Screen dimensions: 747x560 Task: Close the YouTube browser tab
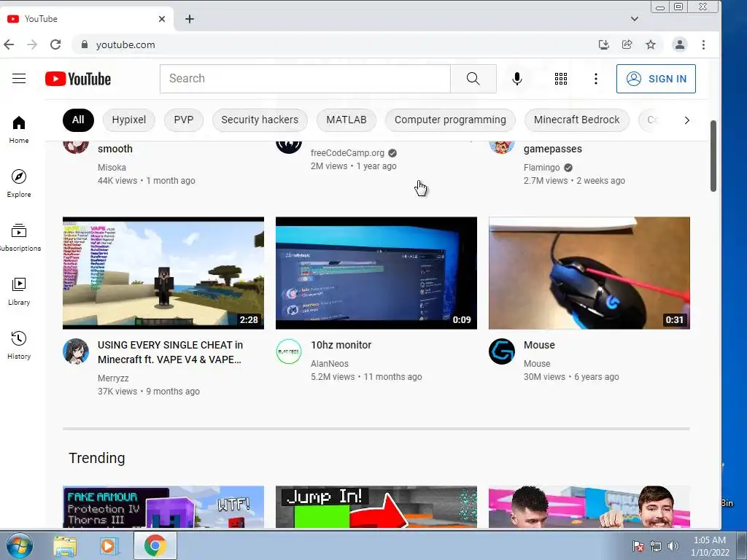(162, 19)
